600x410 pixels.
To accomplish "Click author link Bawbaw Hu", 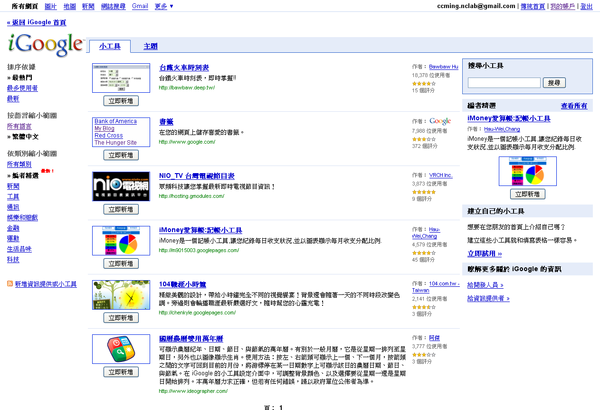I will click(443, 67).
